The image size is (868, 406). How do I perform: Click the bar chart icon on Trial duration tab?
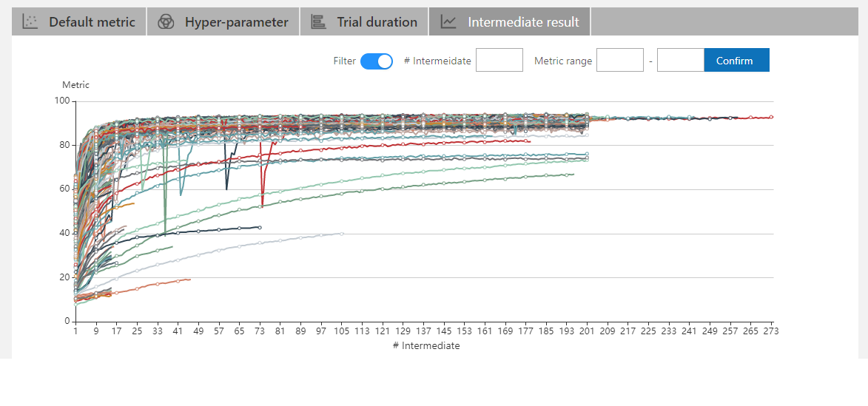pyautogui.click(x=318, y=22)
